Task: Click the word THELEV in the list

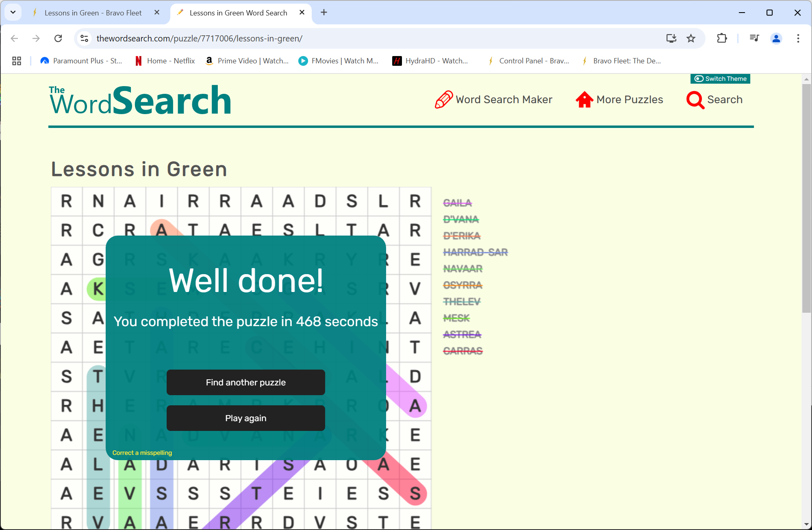Action: (462, 301)
